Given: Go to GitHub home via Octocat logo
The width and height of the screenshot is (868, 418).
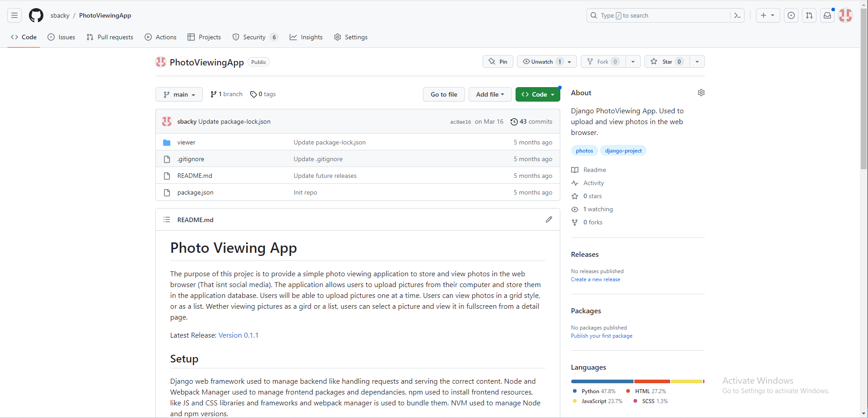Looking at the screenshot, I should pos(36,15).
